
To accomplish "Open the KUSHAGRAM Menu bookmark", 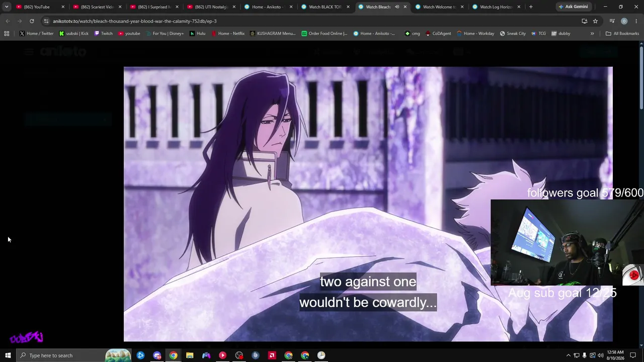I will click(x=272, y=34).
